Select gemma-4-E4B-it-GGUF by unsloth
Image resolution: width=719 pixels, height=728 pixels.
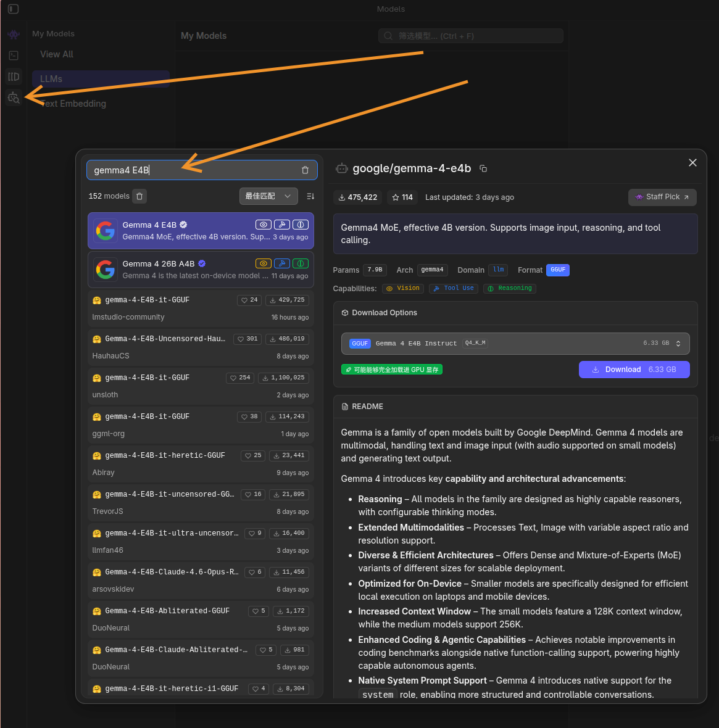click(x=201, y=386)
